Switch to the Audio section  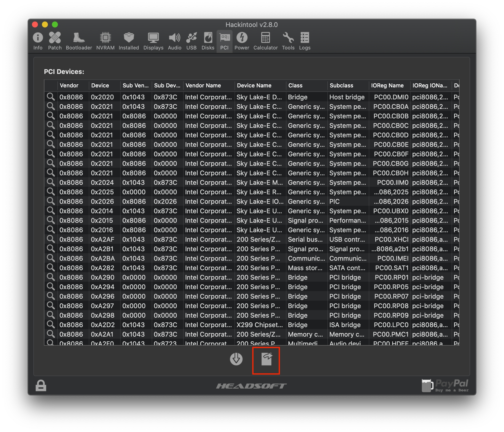coord(174,41)
